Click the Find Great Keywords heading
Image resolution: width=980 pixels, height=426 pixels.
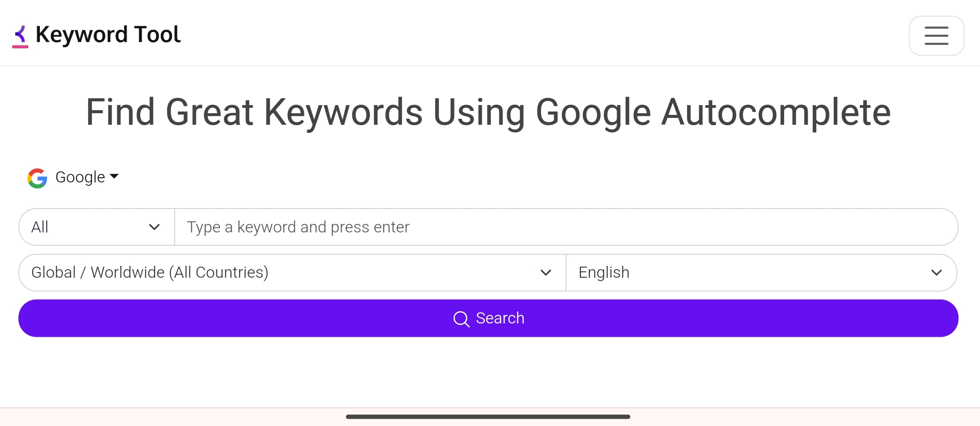488,112
